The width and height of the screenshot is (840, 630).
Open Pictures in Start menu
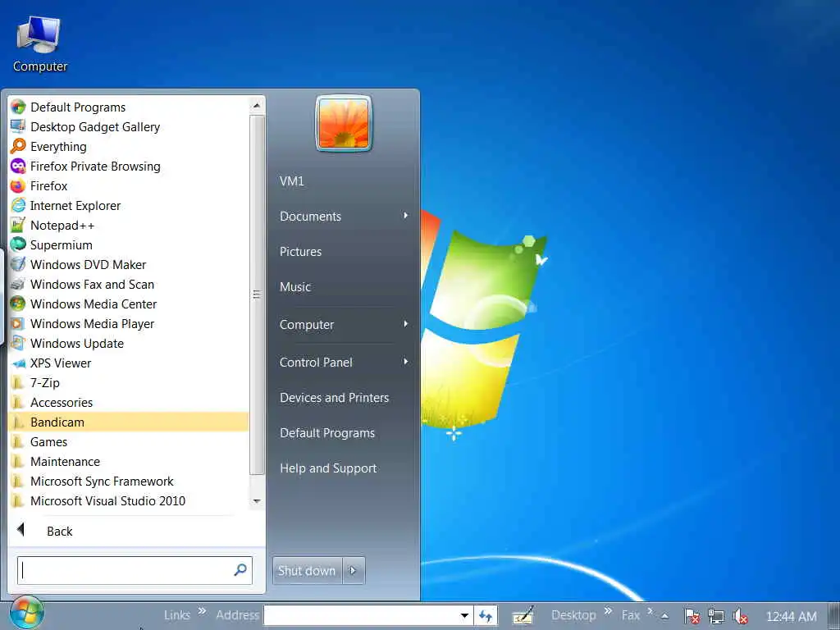[x=343, y=252]
